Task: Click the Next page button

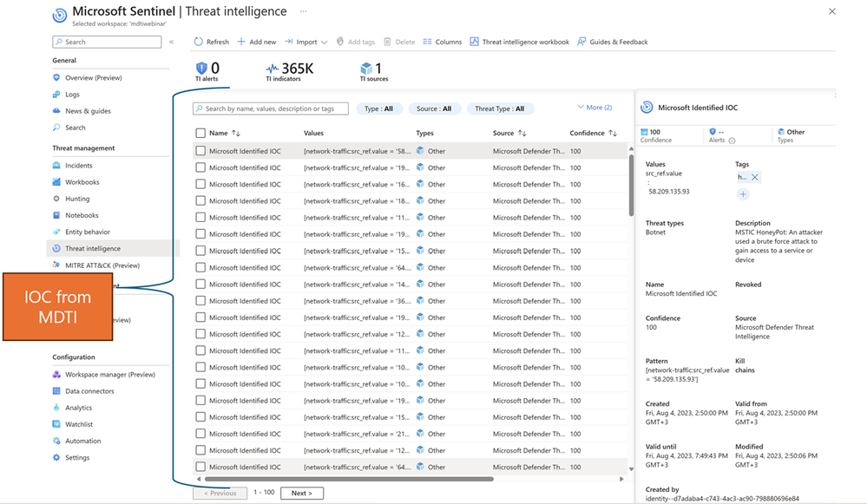Action: 302,493
